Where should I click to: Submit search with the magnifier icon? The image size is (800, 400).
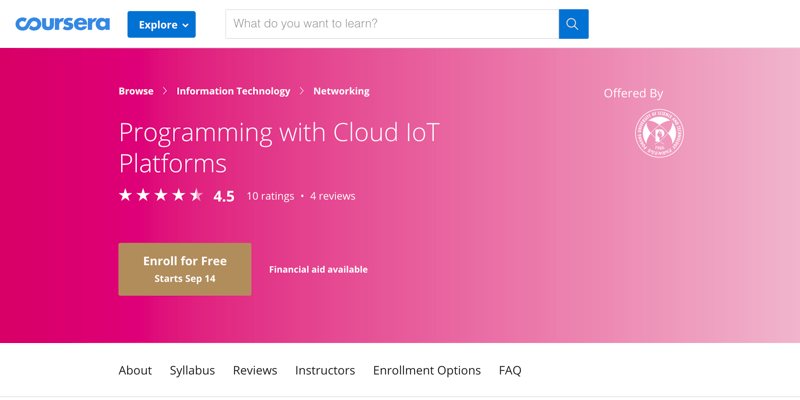point(573,24)
